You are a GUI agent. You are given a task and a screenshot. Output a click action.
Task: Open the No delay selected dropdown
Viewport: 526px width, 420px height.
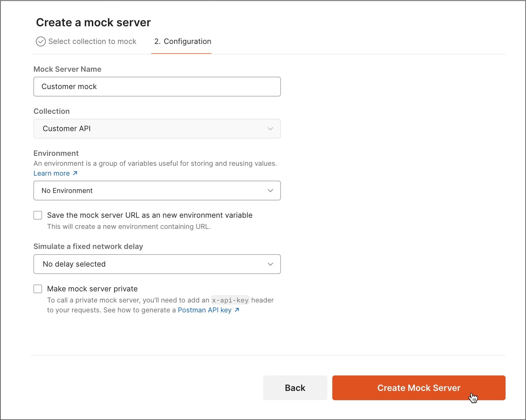[157, 264]
